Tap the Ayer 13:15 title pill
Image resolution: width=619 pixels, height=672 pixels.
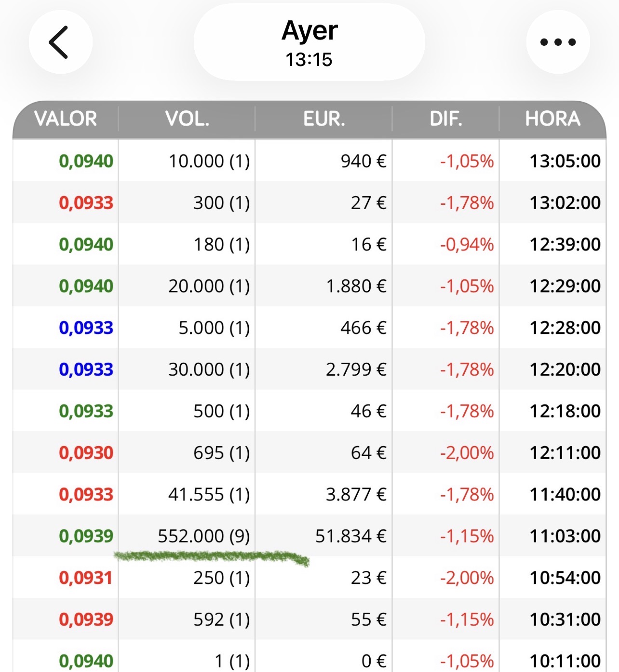[x=309, y=42]
